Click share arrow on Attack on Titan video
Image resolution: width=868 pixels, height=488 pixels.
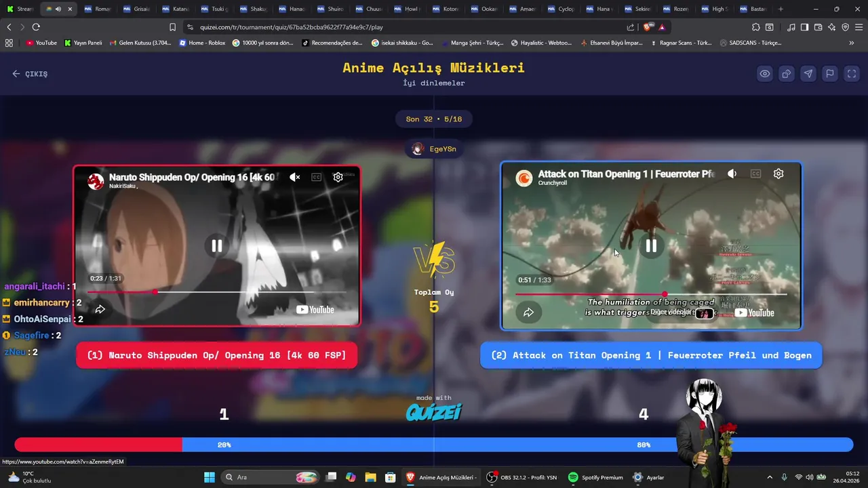coord(528,312)
